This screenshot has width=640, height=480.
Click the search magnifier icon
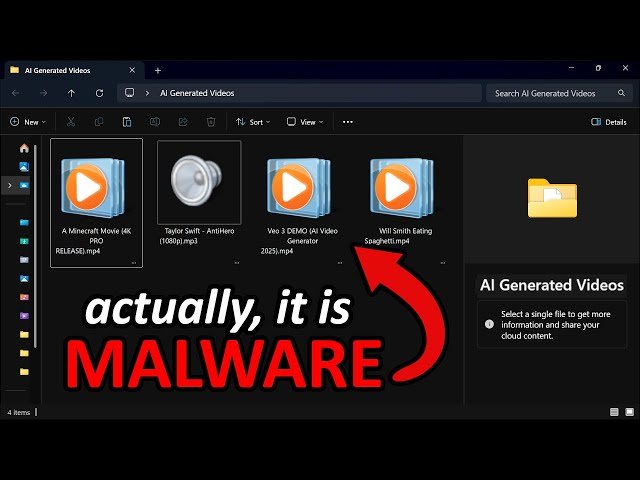click(x=621, y=93)
